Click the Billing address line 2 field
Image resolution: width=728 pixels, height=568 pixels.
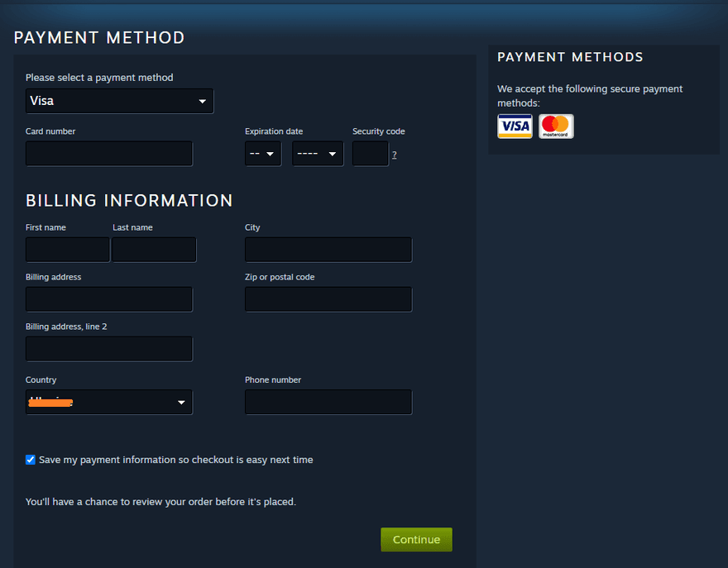pos(109,349)
